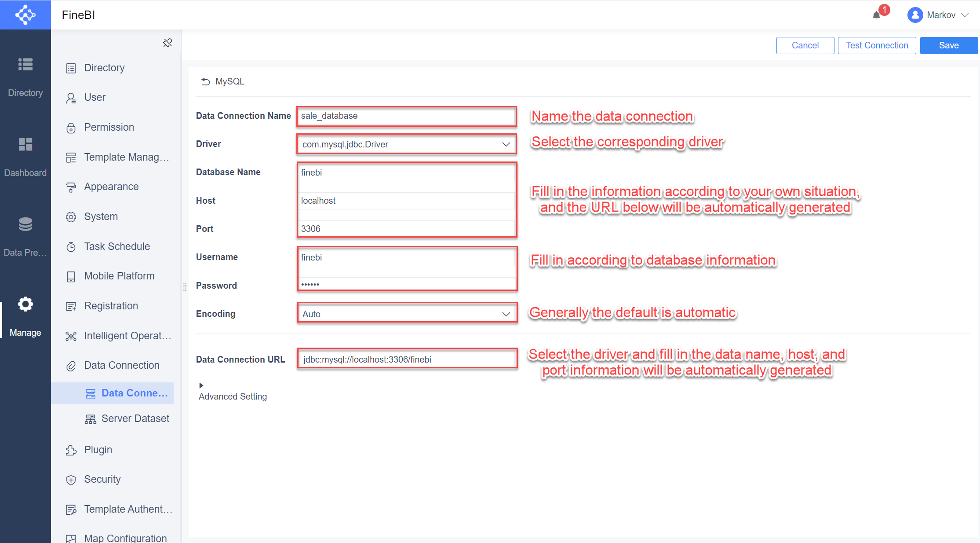980x543 pixels.
Task: Open the notification bell
Action: [876, 15]
